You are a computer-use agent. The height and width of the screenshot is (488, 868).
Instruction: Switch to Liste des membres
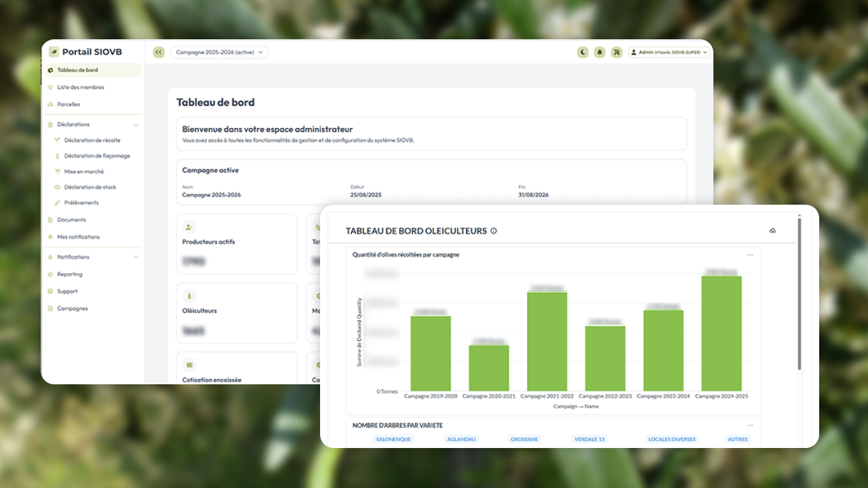[80, 87]
